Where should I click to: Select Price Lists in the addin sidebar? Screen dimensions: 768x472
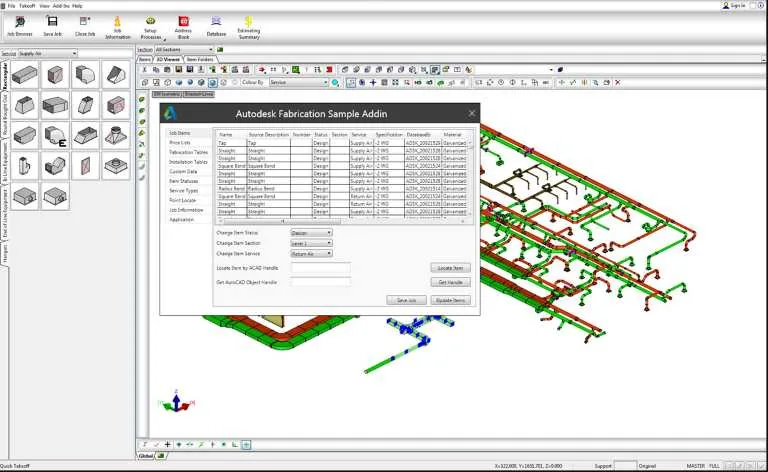pyautogui.click(x=180, y=142)
